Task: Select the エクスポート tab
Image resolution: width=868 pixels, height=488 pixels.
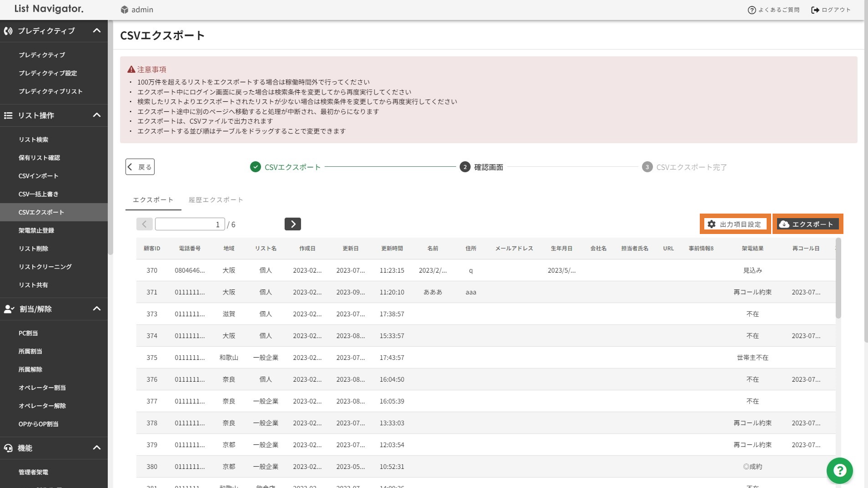Action: click(x=153, y=200)
